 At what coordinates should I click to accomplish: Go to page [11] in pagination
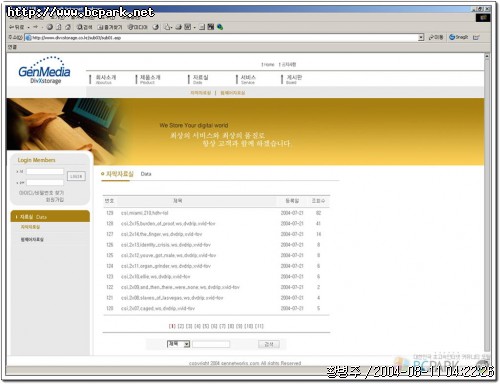[x=259, y=326]
